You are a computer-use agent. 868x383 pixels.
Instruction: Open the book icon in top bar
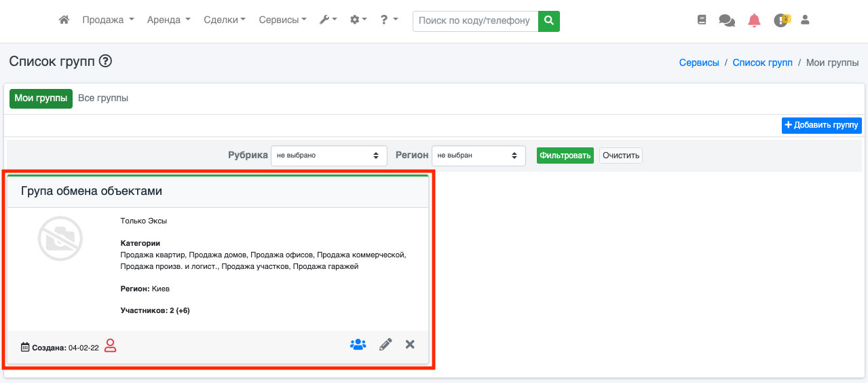[x=702, y=20]
